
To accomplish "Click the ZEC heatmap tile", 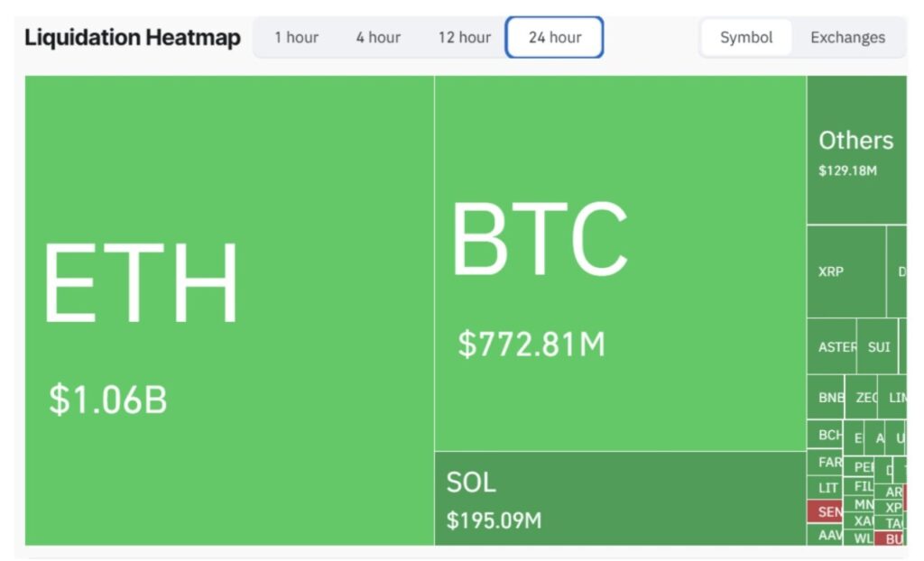I will [864, 397].
